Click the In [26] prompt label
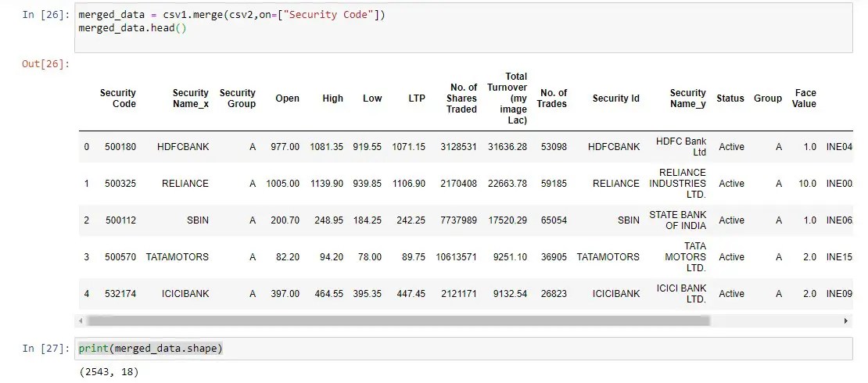Screen dimensions: 868x383 [46, 15]
